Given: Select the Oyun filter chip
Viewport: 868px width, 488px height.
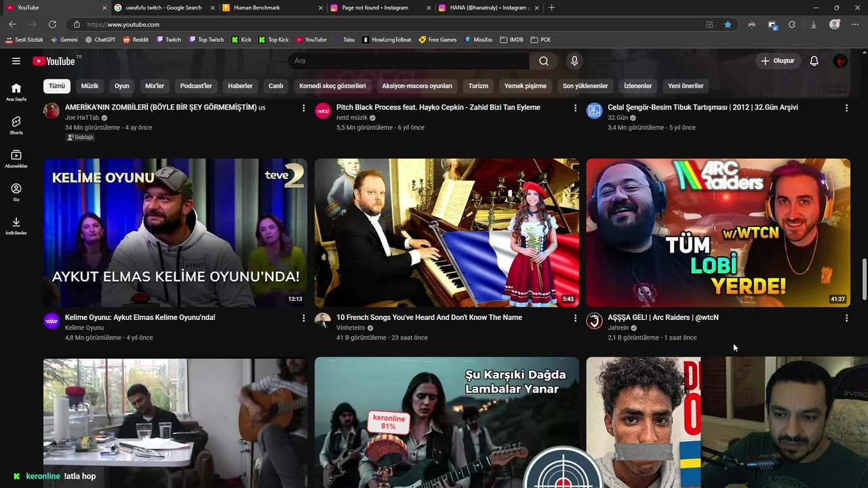Looking at the screenshot, I should click(122, 86).
